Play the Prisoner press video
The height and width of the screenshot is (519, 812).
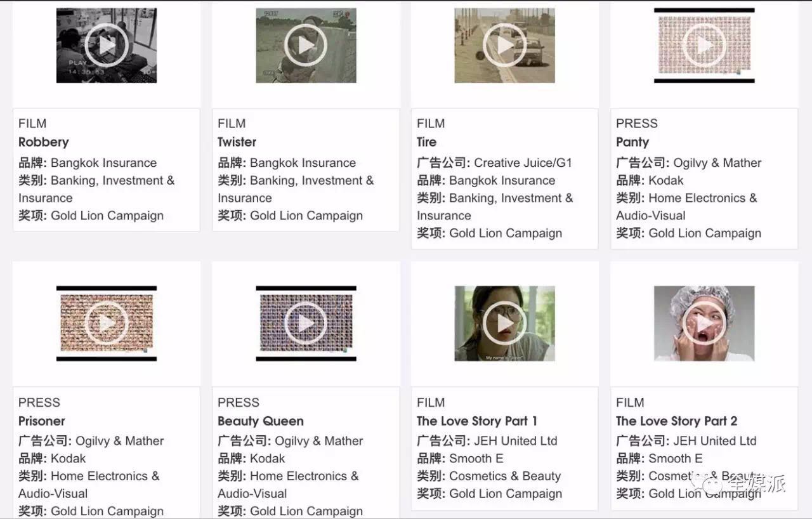click(x=107, y=324)
